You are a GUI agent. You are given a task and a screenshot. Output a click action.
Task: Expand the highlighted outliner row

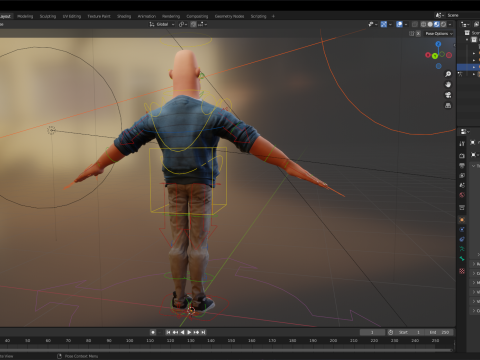[474, 67]
